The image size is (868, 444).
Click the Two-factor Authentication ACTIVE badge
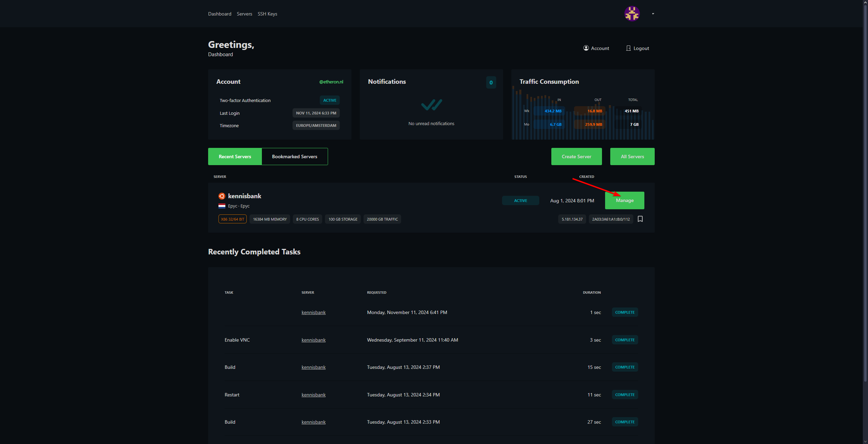pyautogui.click(x=329, y=100)
